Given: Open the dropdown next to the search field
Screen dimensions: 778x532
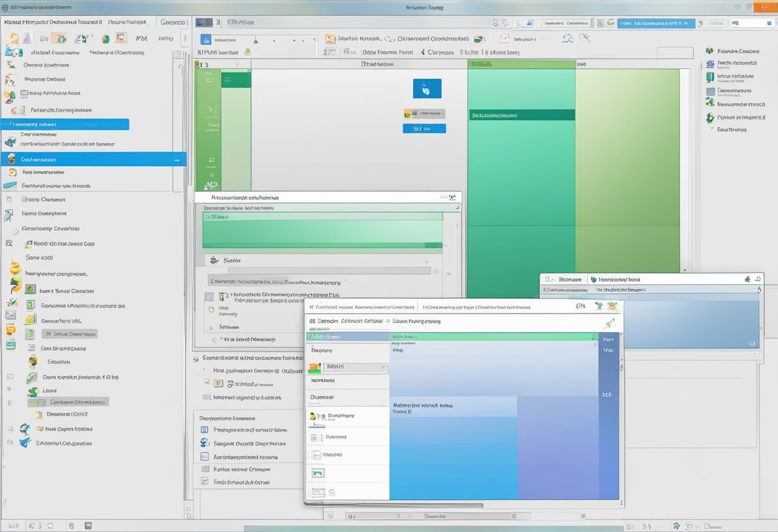Looking at the screenshot, I should [384, 366].
